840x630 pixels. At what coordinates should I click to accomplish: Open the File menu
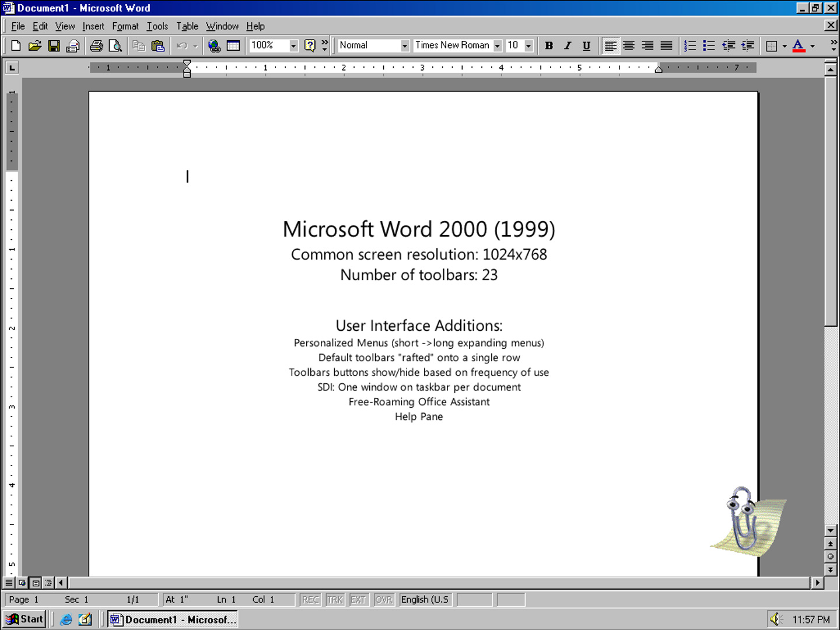[18, 26]
